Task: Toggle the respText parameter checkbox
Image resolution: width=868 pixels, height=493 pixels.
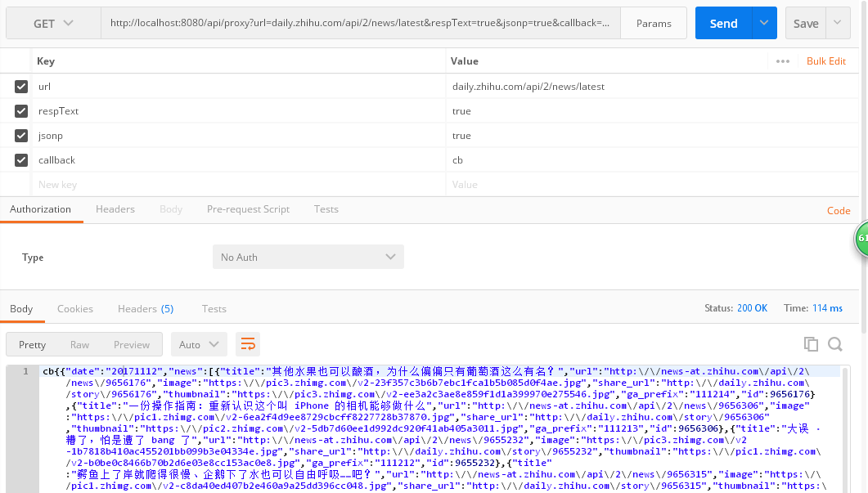Action: pyautogui.click(x=21, y=111)
